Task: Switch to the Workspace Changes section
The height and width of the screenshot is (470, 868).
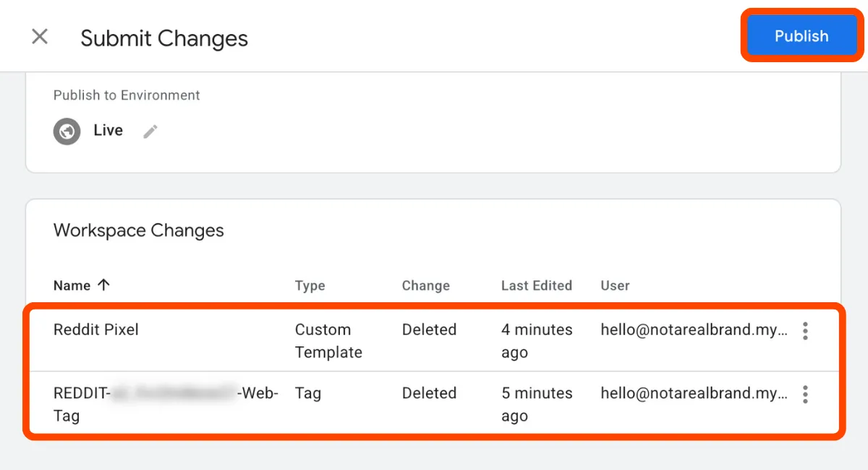Action: [138, 230]
